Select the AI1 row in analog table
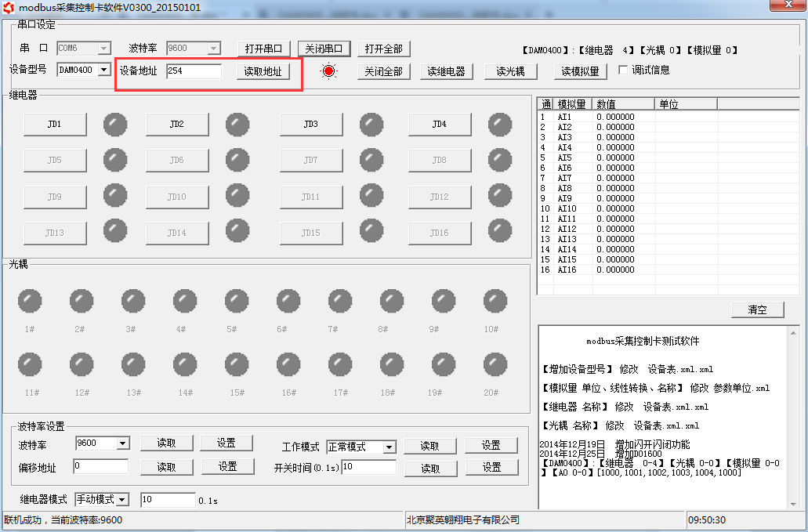 668,117
